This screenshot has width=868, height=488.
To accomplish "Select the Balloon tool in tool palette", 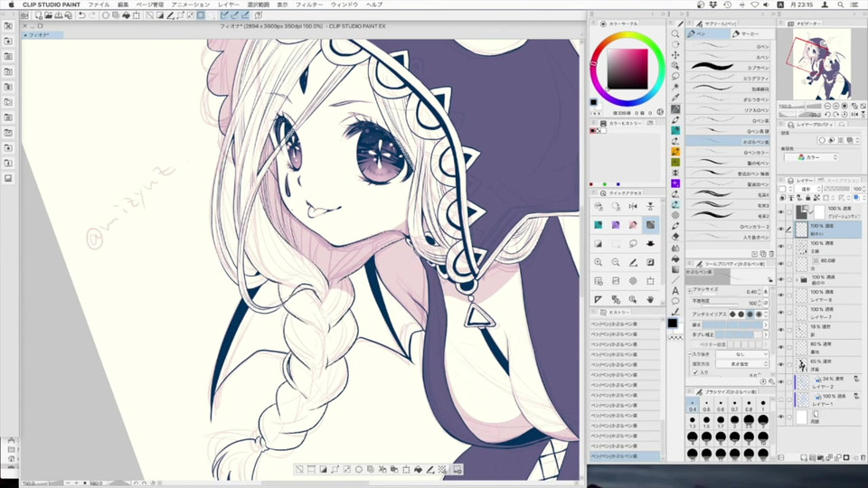I will point(675,301).
